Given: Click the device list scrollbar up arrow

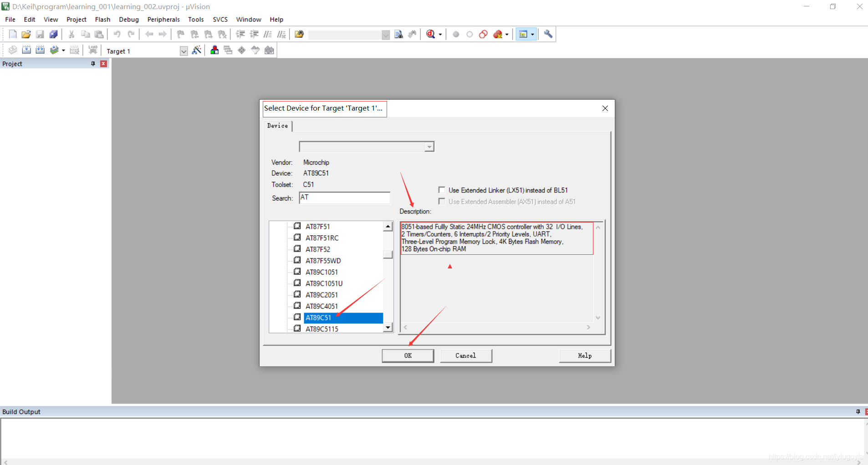Looking at the screenshot, I should pos(388,226).
